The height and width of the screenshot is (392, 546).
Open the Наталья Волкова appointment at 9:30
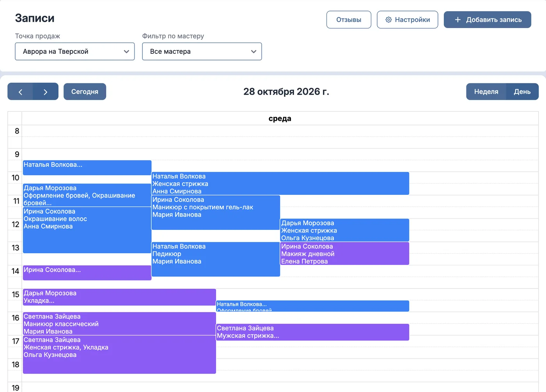pos(87,168)
